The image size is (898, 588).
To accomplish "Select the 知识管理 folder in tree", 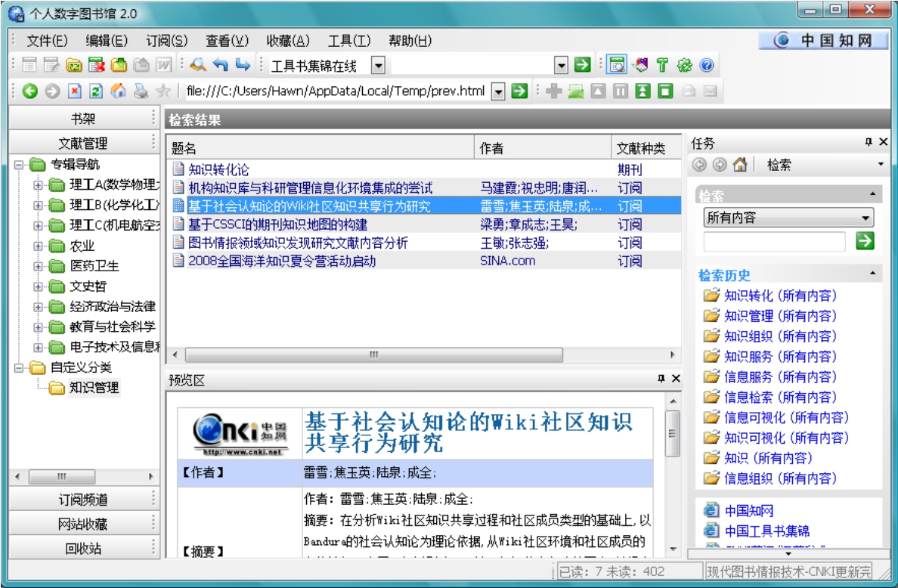I will [x=94, y=388].
